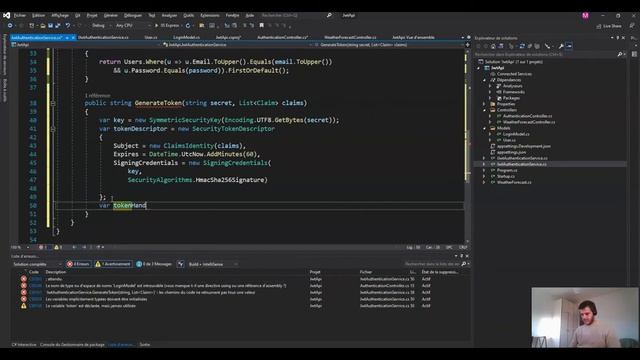Open the Affichage menu
The image size is (640, 360).
(60, 16)
